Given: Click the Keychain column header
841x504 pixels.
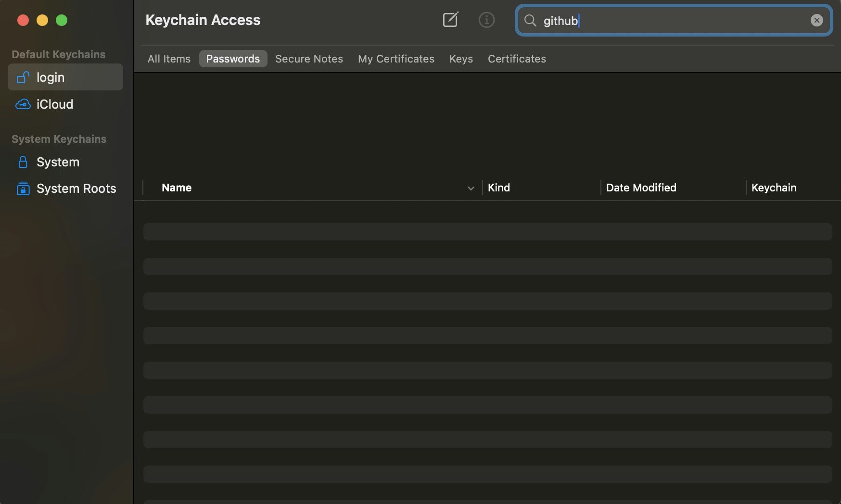Looking at the screenshot, I should 774,188.
